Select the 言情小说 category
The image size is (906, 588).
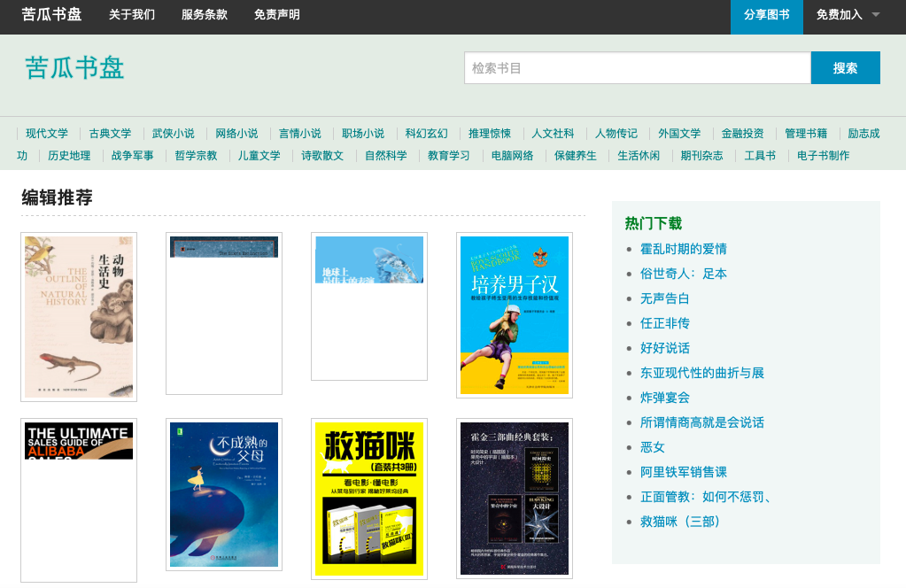tap(300, 134)
